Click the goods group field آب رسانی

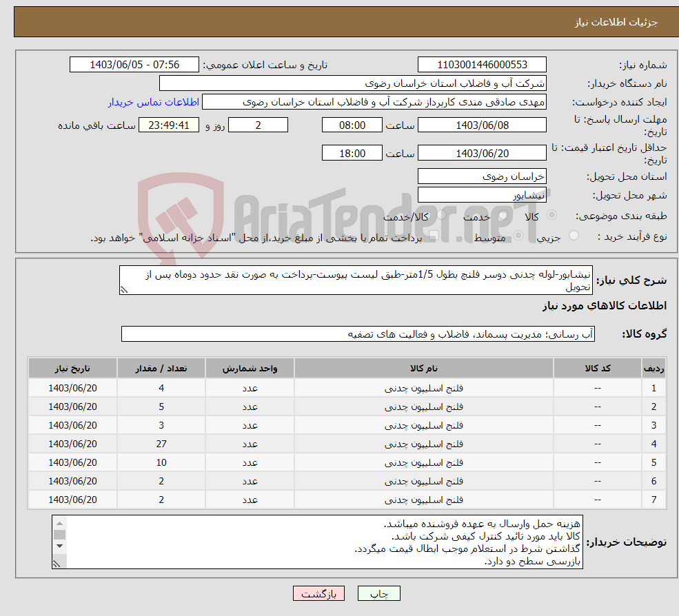(358, 334)
